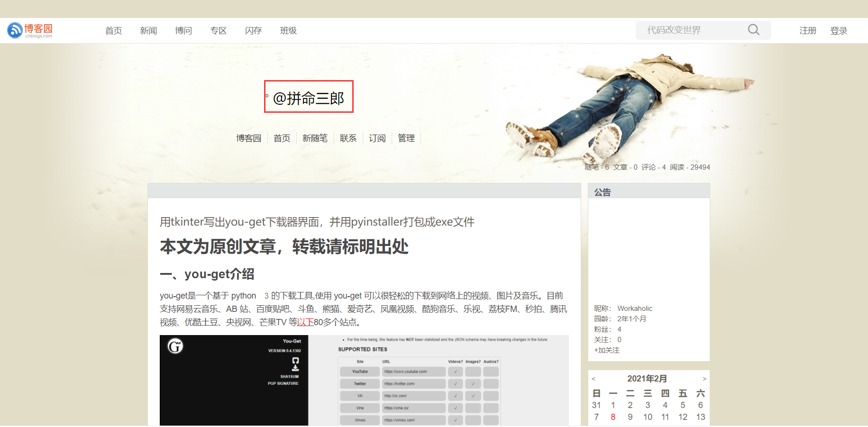
Task: Go to next month with calendar right arrow
Action: 704,379
